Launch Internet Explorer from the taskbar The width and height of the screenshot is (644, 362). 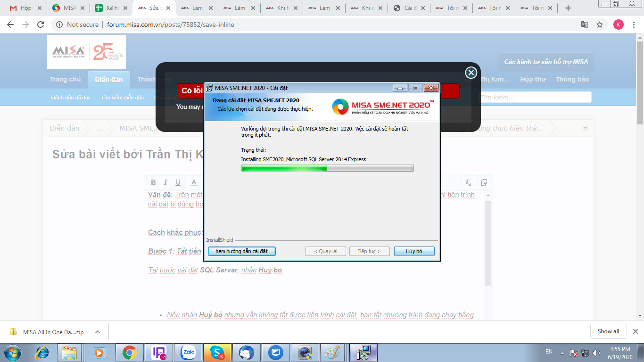[43, 353]
